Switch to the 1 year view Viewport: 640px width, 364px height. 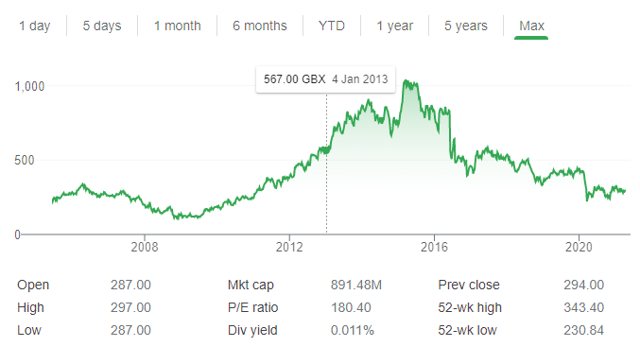tap(395, 26)
